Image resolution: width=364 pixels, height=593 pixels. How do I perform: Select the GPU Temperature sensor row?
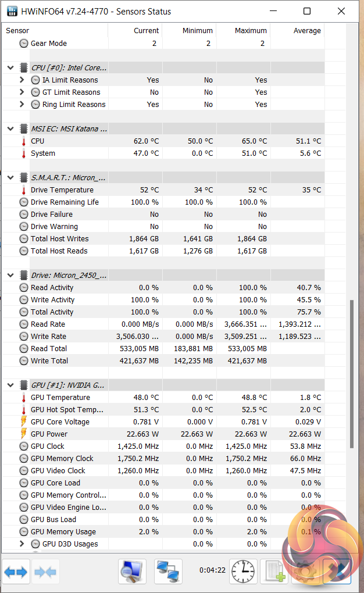point(60,398)
